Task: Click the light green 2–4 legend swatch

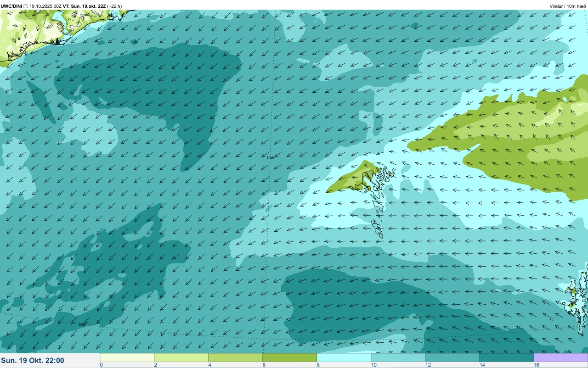Action: click(181, 357)
